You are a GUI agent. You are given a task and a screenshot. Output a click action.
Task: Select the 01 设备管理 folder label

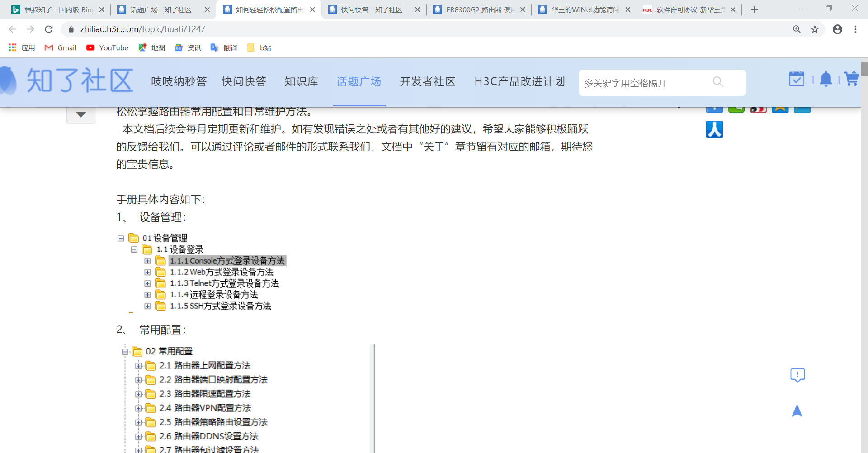pyautogui.click(x=165, y=238)
